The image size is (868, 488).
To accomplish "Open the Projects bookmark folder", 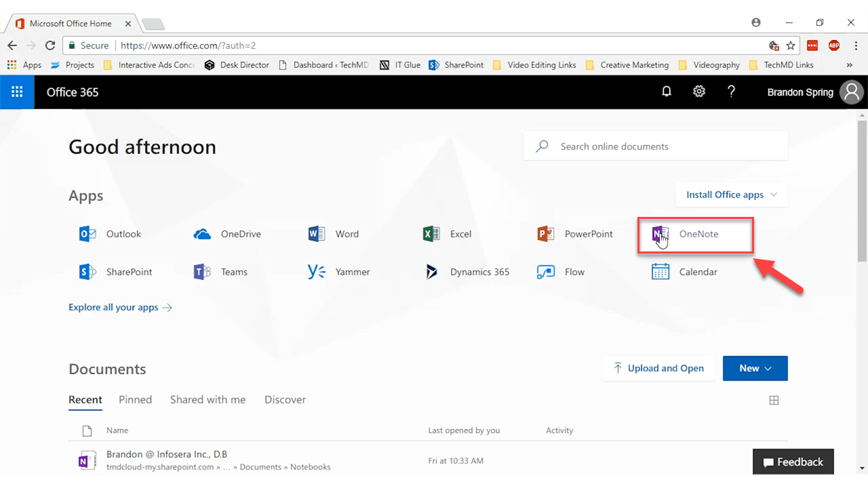I will (73, 65).
